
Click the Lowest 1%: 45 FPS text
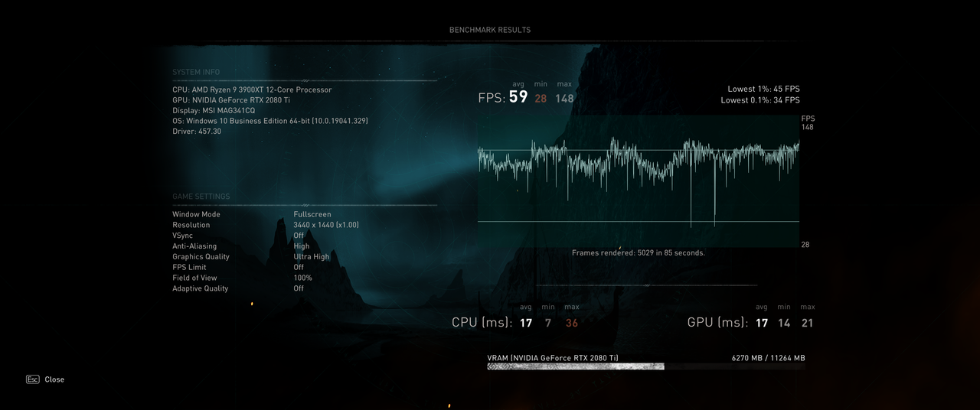[x=763, y=89]
